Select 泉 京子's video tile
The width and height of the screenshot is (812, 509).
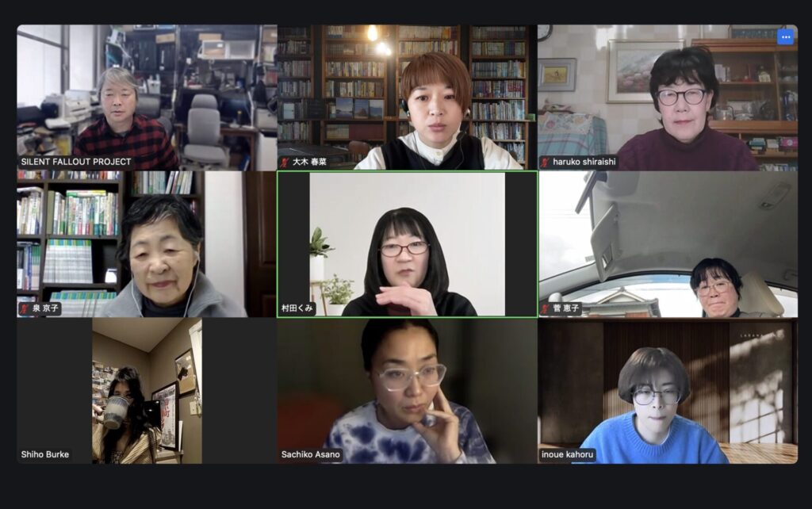pos(147,244)
